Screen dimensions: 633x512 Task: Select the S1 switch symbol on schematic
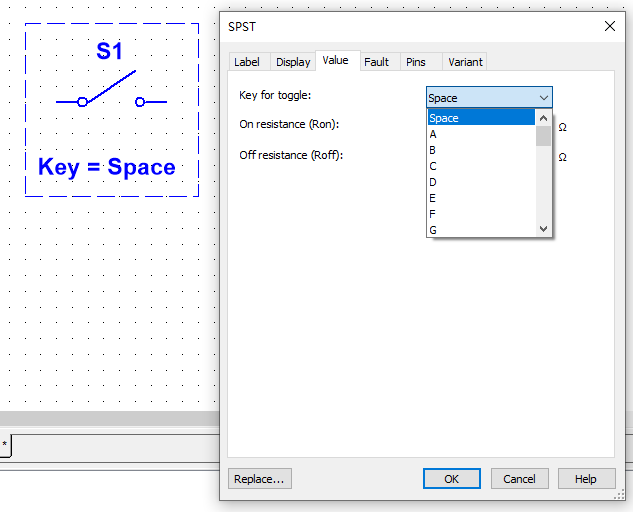pos(111,90)
